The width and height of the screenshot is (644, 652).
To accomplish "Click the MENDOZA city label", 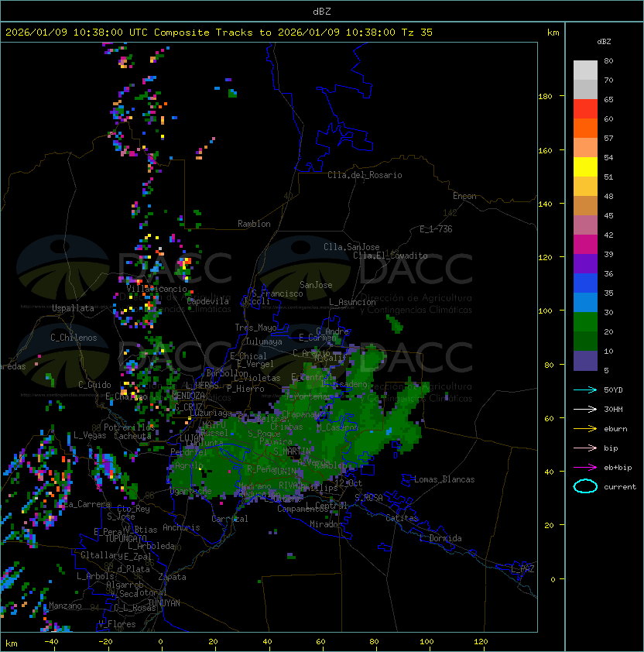I will (x=188, y=396).
